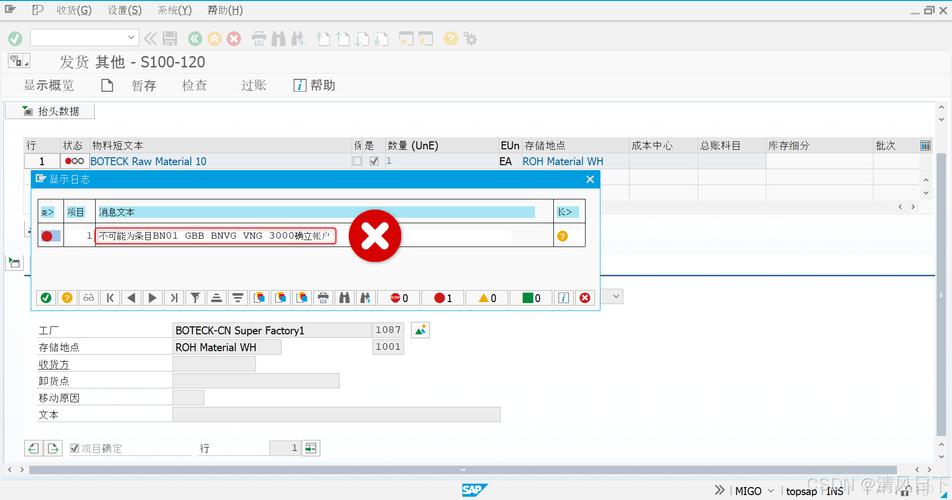Image resolution: width=952 pixels, height=500 pixels.
Task: Expand the MIGO status bar dropdown arrow
Action: pyautogui.click(x=771, y=491)
